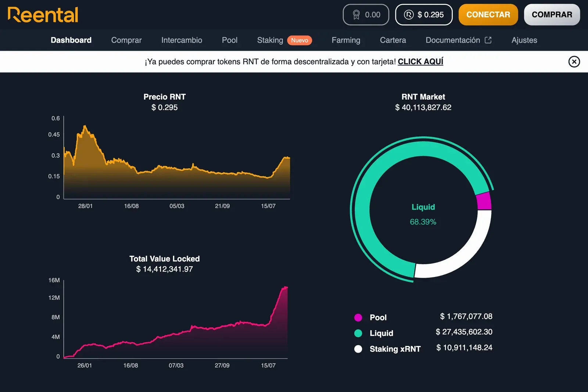This screenshot has height=392, width=588.
Task: Click the Precio RNT chart title
Action: click(164, 97)
